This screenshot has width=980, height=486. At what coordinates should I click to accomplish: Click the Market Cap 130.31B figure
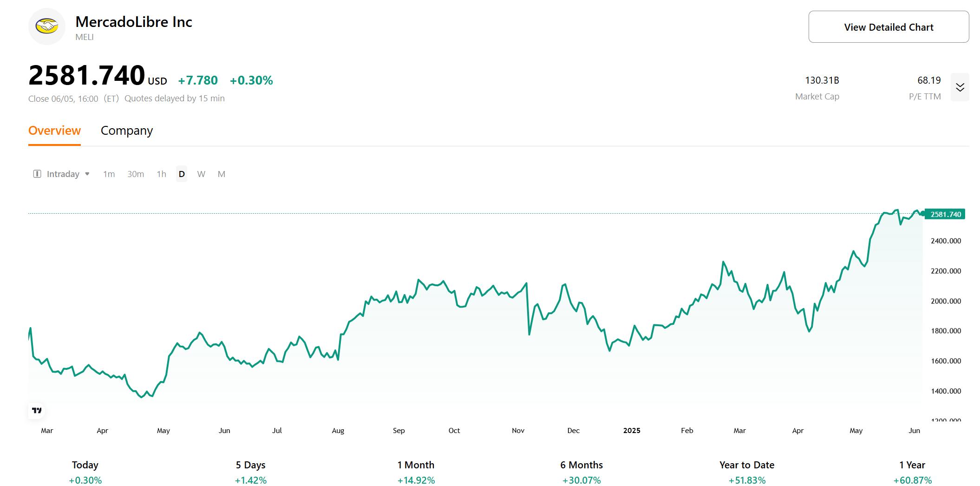tap(822, 80)
